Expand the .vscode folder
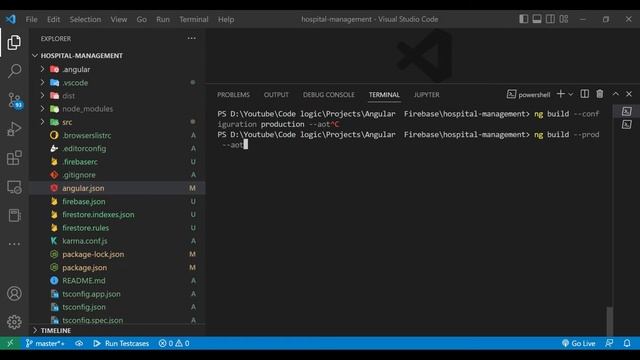Viewport: 640px width, 360px height. 42,82
